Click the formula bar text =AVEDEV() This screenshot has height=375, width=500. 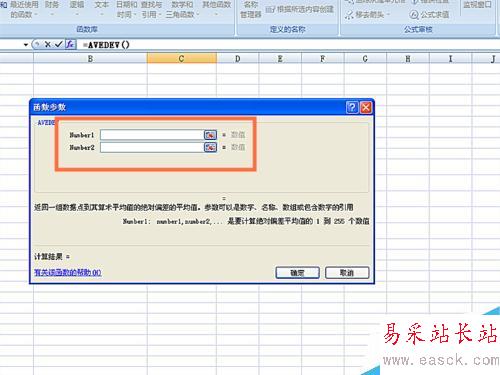click(106, 45)
